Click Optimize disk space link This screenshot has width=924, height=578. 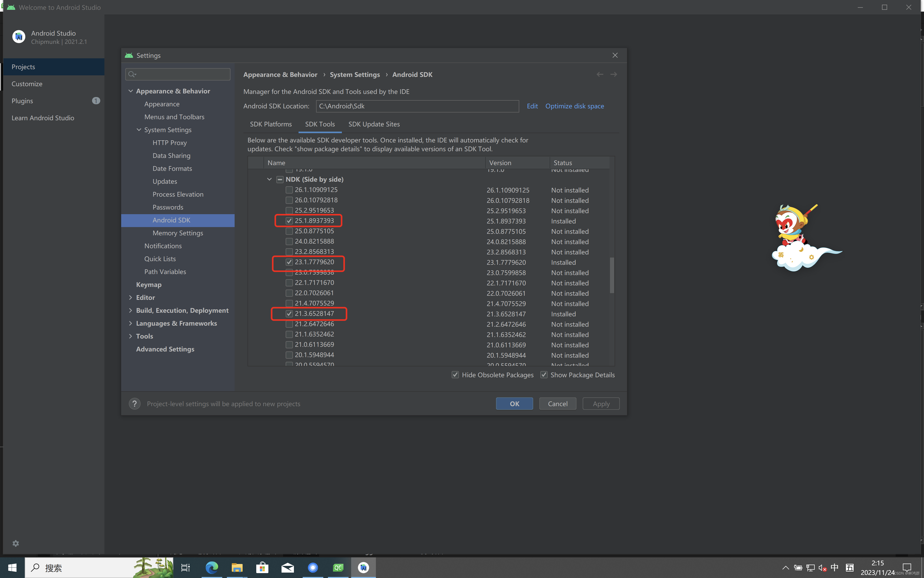pos(574,106)
